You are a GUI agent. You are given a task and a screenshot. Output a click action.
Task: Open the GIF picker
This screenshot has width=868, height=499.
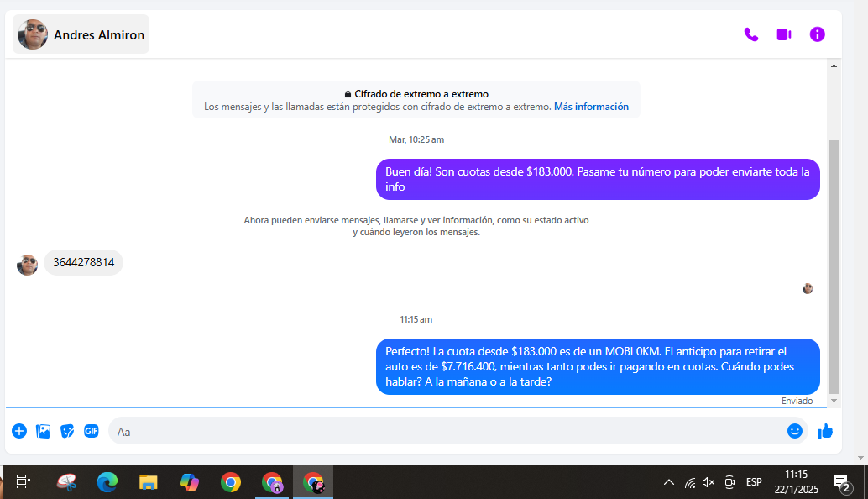(92, 431)
